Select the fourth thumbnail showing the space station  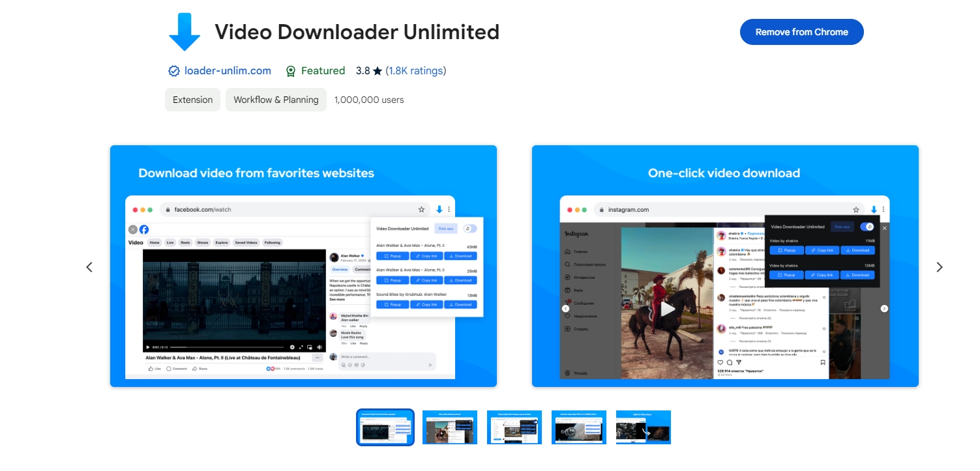pyautogui.click(x=579, y=427)
